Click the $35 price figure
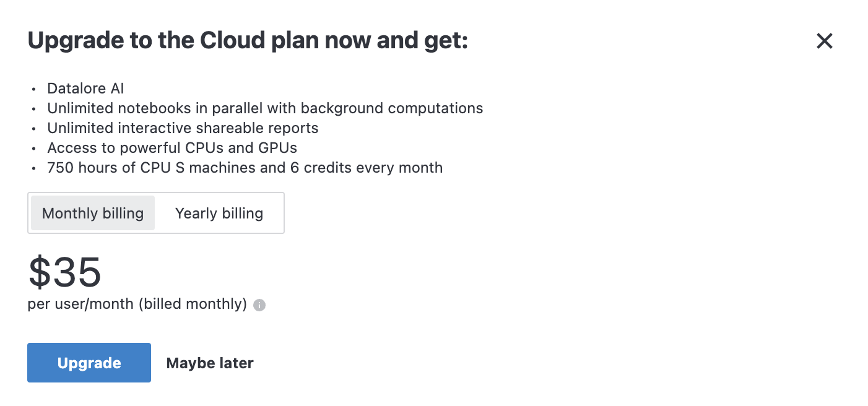 coord(65,272)
